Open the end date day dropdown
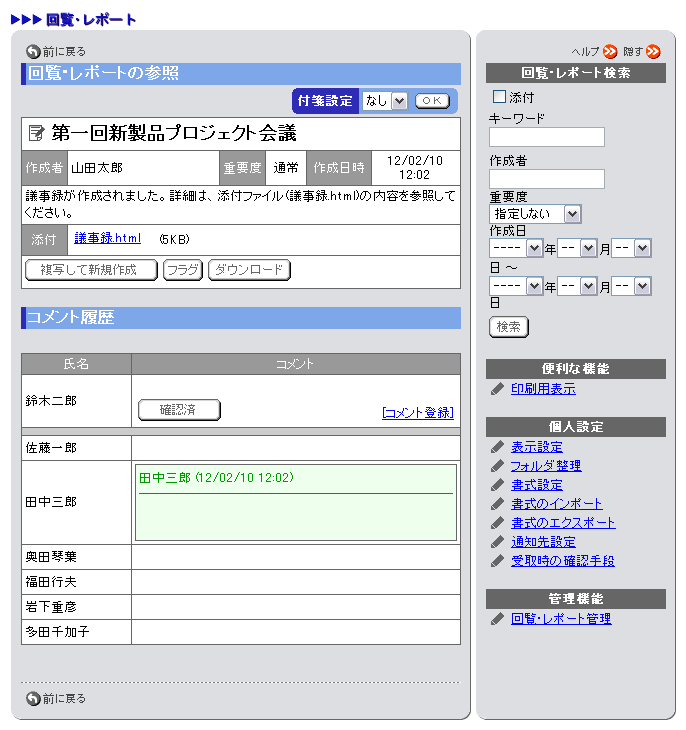The width and height of the screenshot is (686, 730). point(631,286)
